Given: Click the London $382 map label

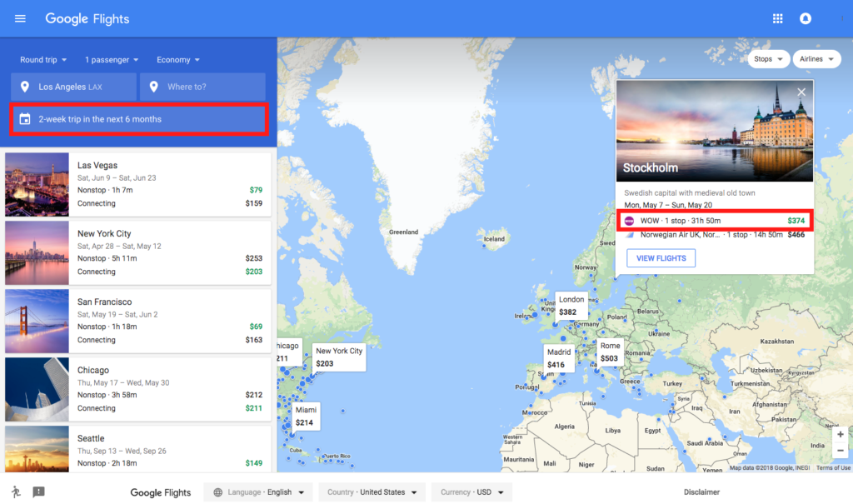Looking at the screenshot, I should point(571,306).
